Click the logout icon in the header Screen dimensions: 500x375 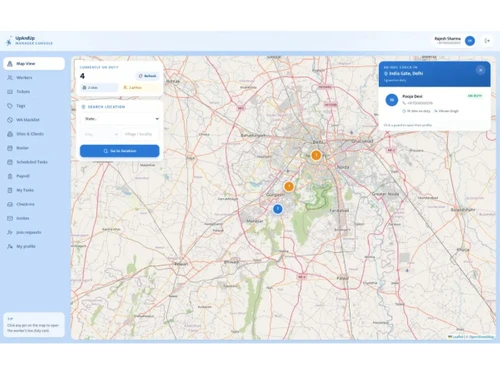pyautogui.click(x=487, y=41)
